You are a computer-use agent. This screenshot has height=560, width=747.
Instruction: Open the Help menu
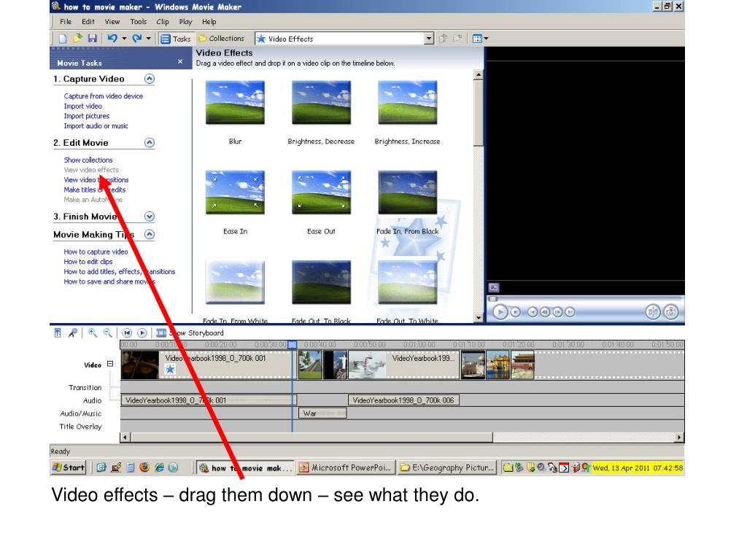pyautogui.click(x=209, y=21)
